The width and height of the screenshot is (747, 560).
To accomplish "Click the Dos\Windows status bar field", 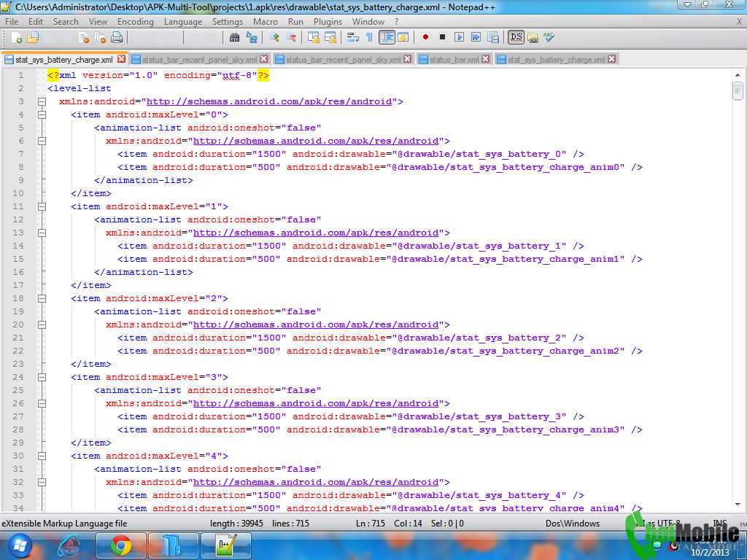I will coord(573,524).
